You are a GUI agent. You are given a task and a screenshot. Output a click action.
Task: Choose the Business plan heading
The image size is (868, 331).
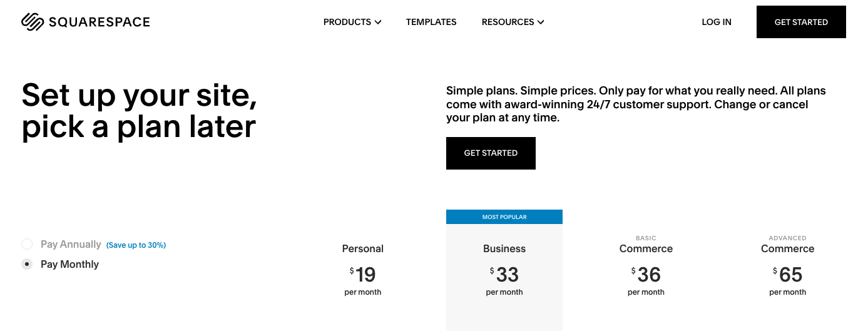(504, 248)
